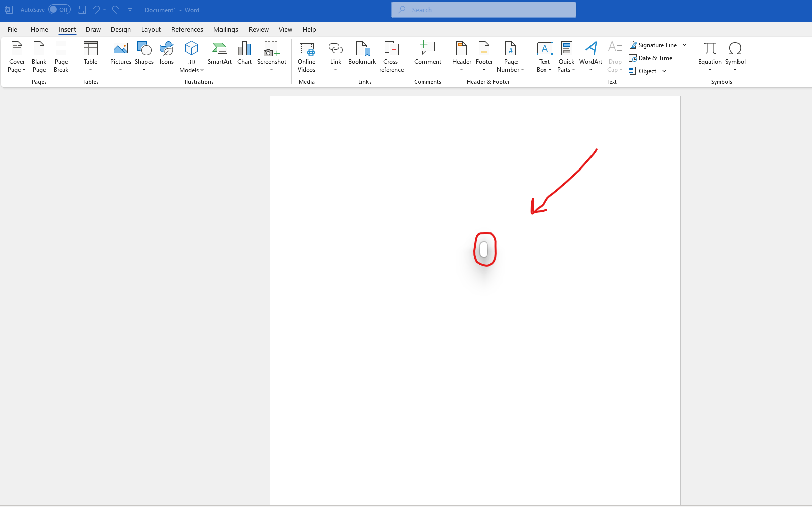Open the Table insert grid

click(x=90, y=57)
